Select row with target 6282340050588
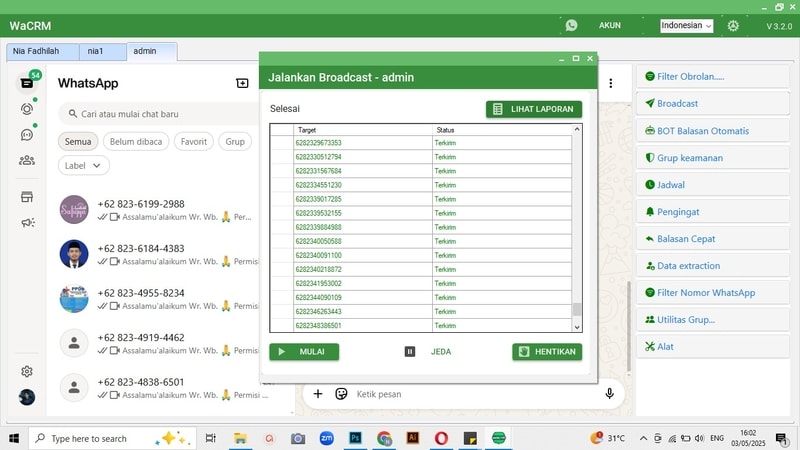 (421, 241)
